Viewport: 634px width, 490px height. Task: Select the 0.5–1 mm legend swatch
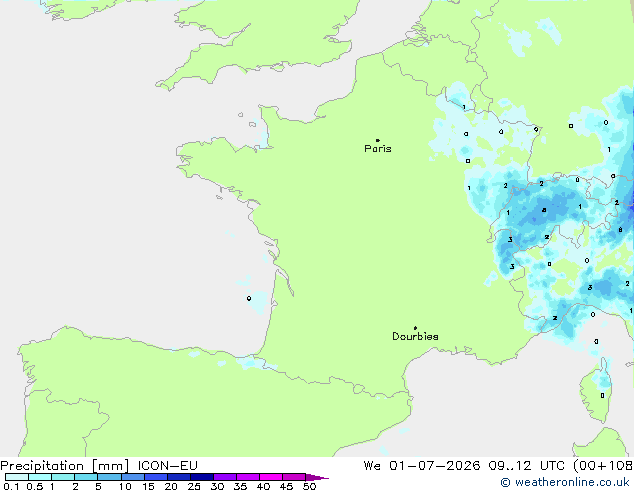click(40, 477)
